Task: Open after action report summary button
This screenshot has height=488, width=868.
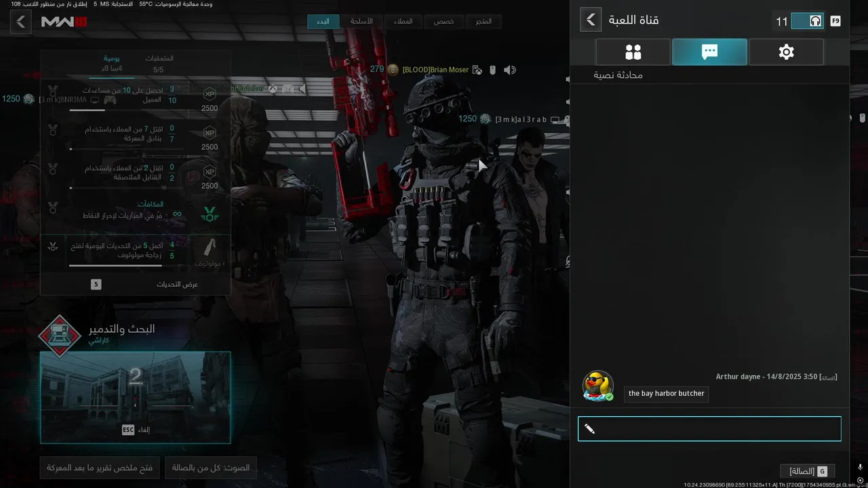Action: pos(100,468)
